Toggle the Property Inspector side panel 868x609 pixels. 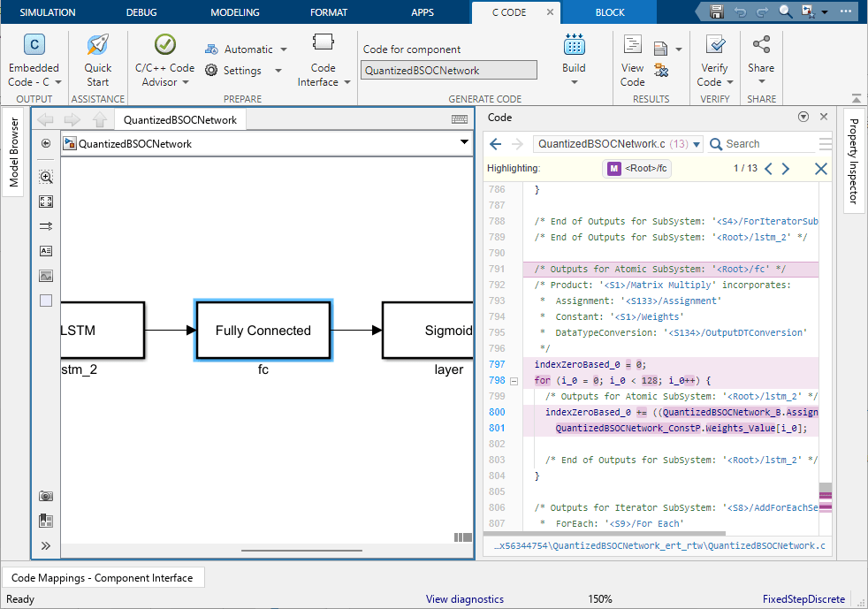point(853,160)
